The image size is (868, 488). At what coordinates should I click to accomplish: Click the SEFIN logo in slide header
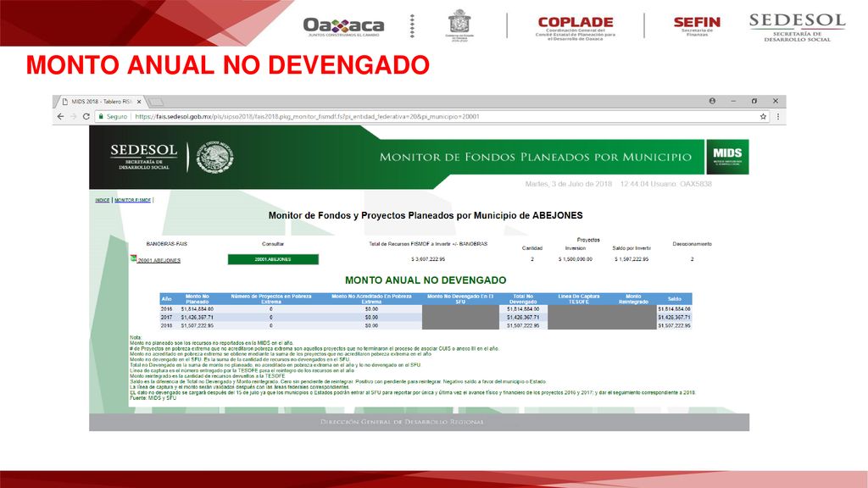click(x=697, y=26)
